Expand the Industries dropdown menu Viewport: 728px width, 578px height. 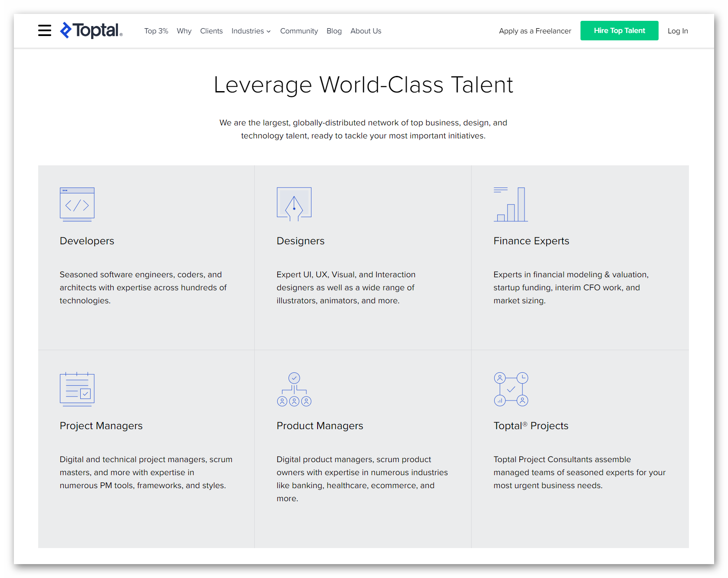pyautogui.click(x=251, y=31)
